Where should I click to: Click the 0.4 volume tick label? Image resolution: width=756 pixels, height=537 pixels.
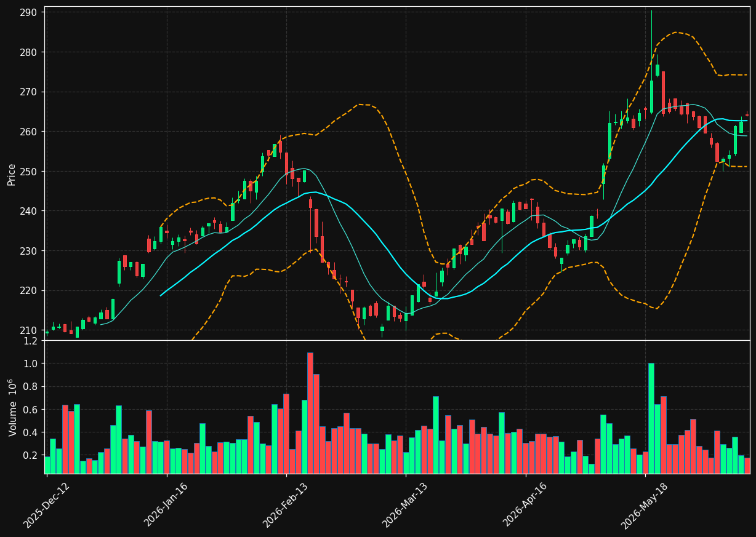(x=30, y=432)
